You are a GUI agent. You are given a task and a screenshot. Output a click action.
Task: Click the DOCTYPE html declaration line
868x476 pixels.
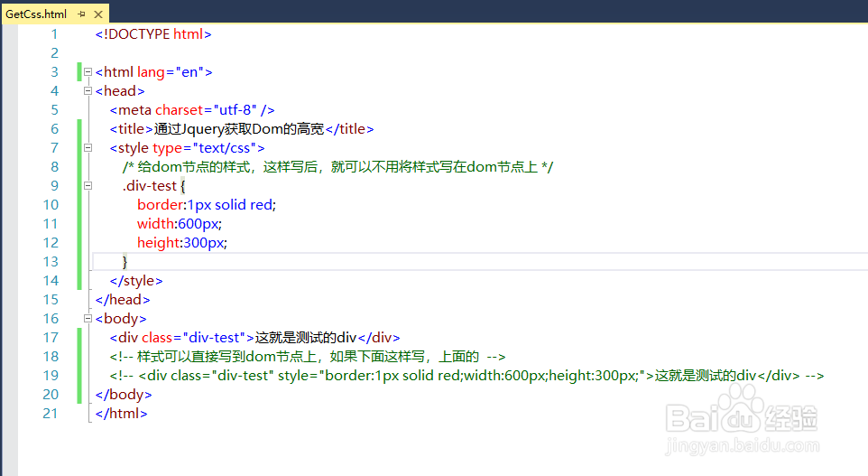point(153,34)
